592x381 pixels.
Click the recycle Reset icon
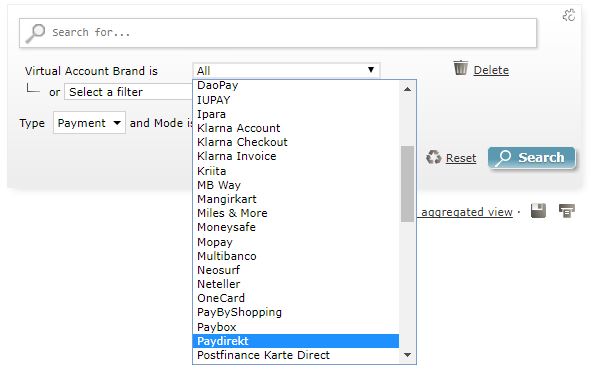coord(433,157)
